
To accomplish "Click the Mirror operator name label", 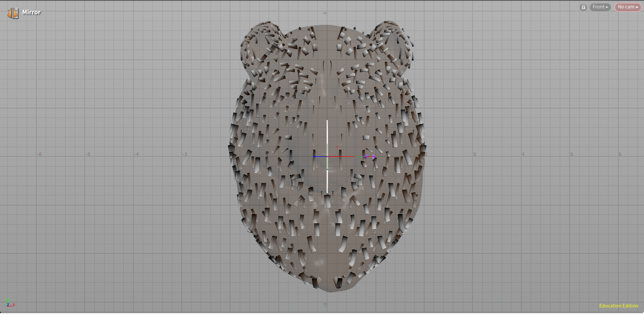I will tap(31, 12).
